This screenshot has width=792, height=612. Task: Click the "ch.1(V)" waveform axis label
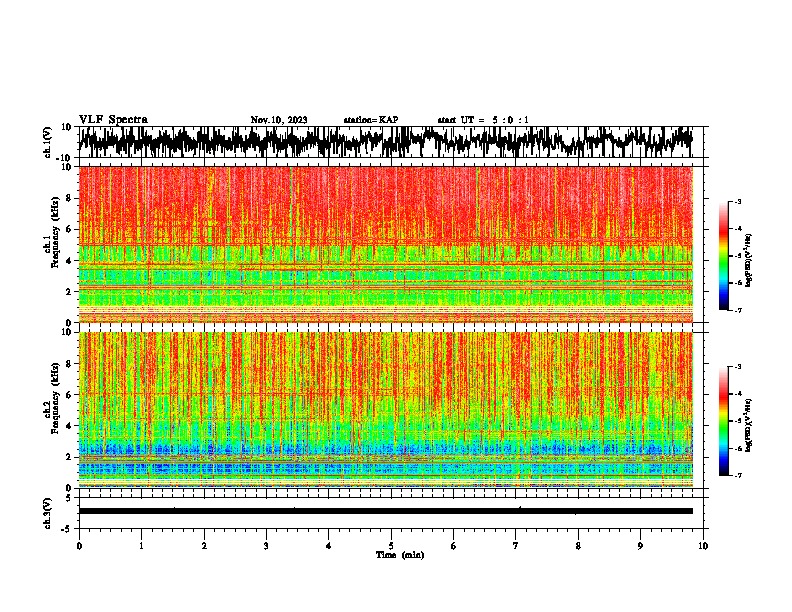[48, 142]
